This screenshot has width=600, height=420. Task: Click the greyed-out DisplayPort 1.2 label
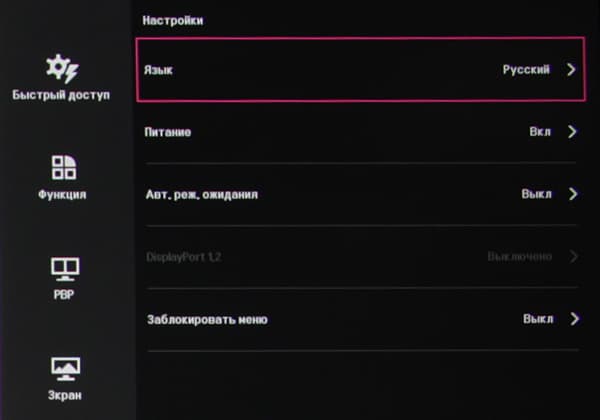[183, 257]
